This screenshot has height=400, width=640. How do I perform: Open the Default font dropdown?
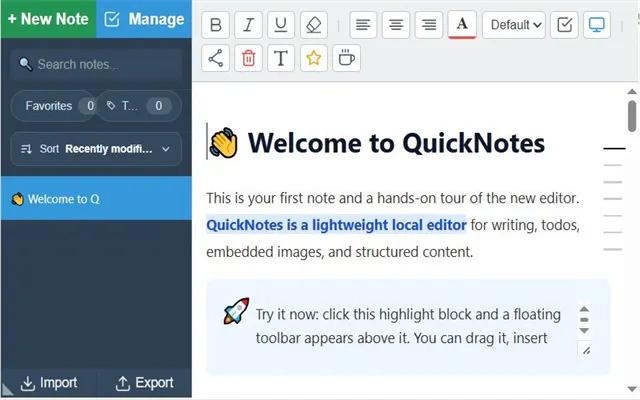point(514,25)
